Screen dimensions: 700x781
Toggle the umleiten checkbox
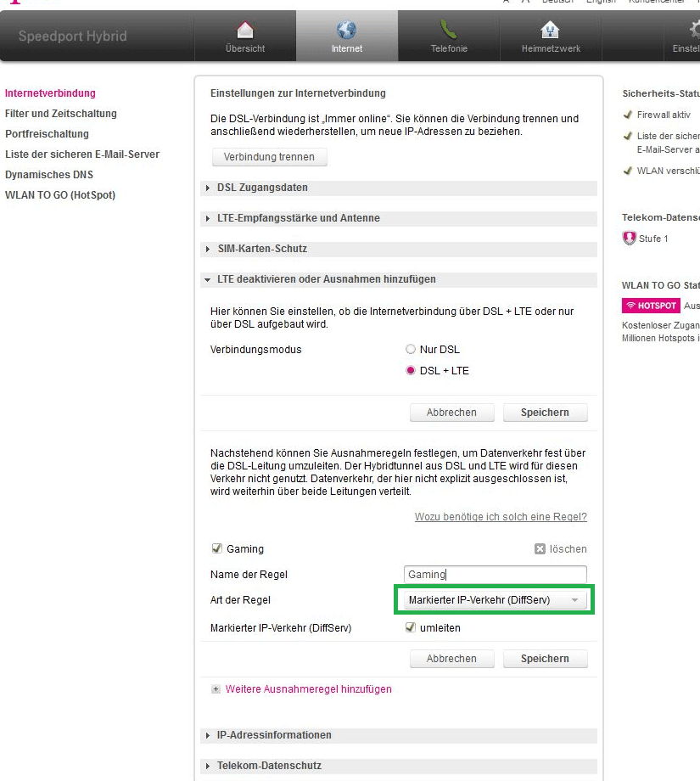point(411,628)
